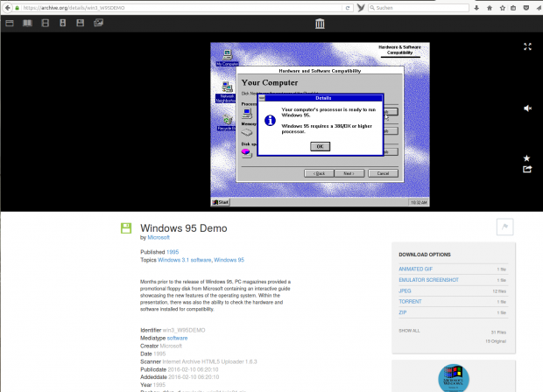Click the Hardware & Software Compatibility heading
Image resolution: width=543 pixels, height=392 pixels.
pos(400,50)
